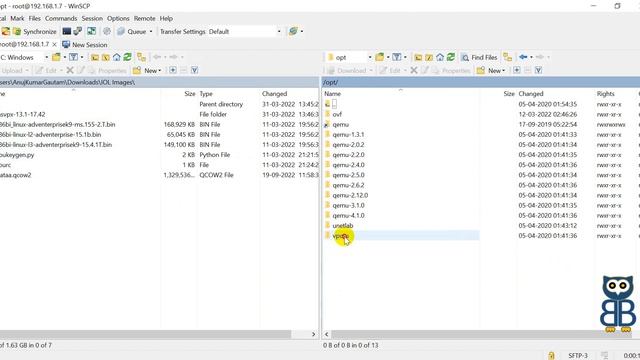
Task: Click the local panel selection filter icon
Action: click(x=195, y=71)
